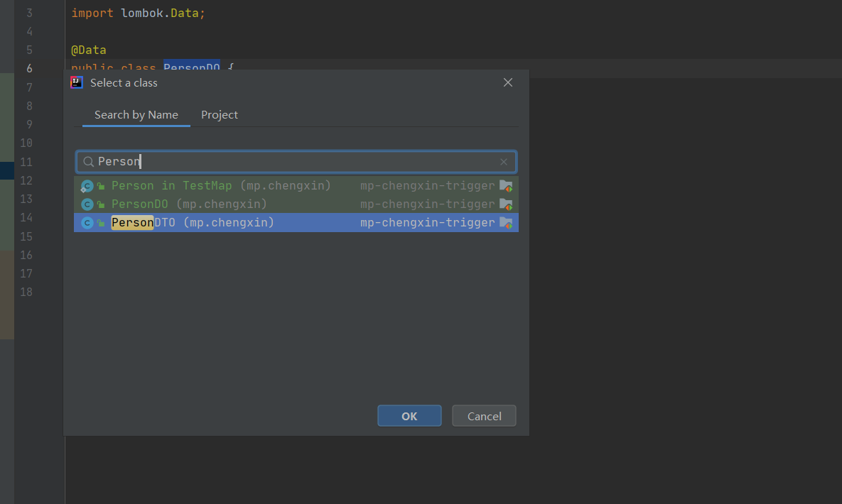Click the magnifier icon in the search box
Screen dimensions: 842x504
[88, 161]
